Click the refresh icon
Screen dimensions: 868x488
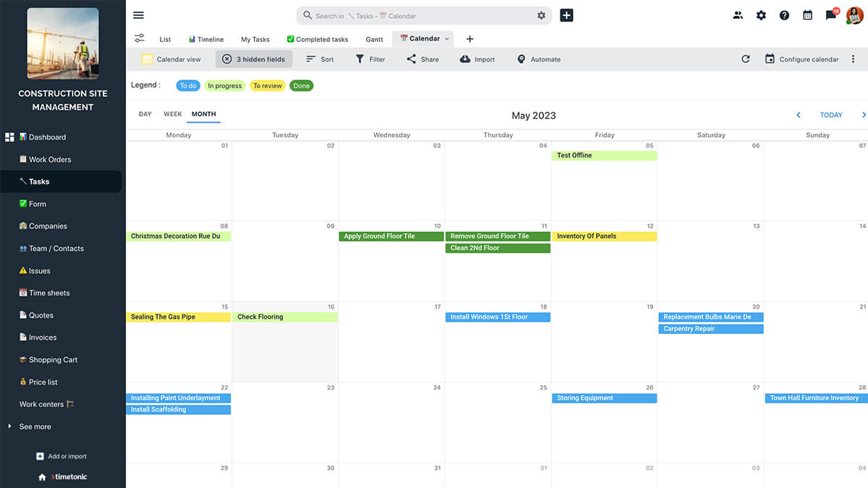click(746, 59)
